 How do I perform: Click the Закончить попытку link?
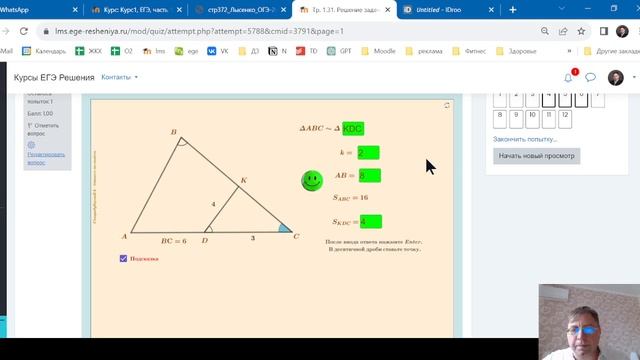[525, 139]
